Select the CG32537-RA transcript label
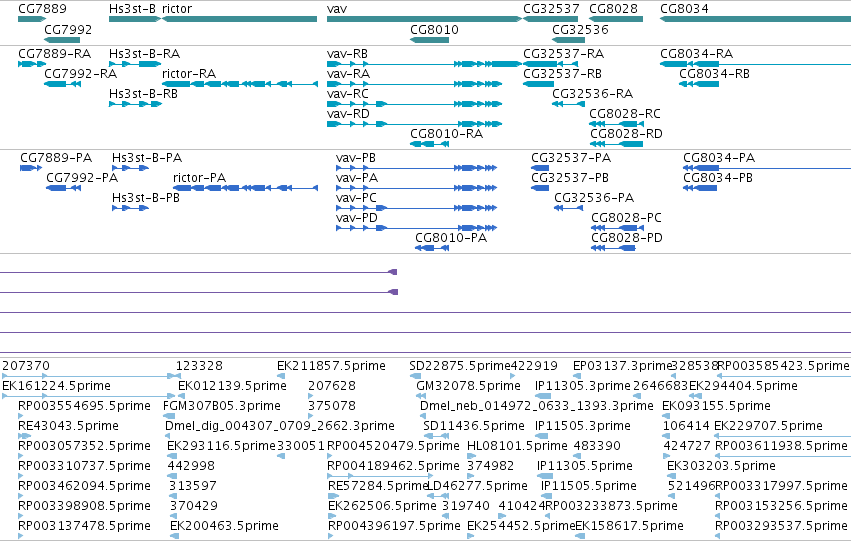Image resolution: width=851 pixels, height=541 pixels. (x=563, y=54)
